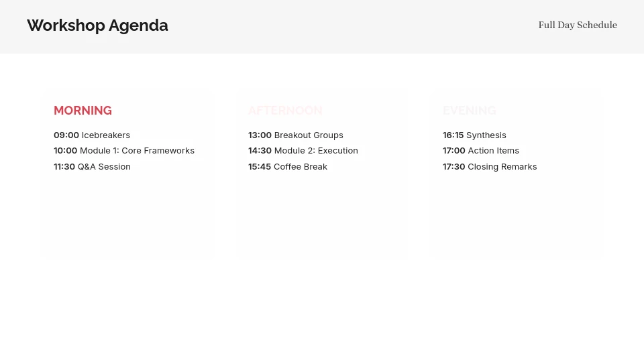
Task: Select the Full Day Schedule subtitle
Action: point(577,25)
